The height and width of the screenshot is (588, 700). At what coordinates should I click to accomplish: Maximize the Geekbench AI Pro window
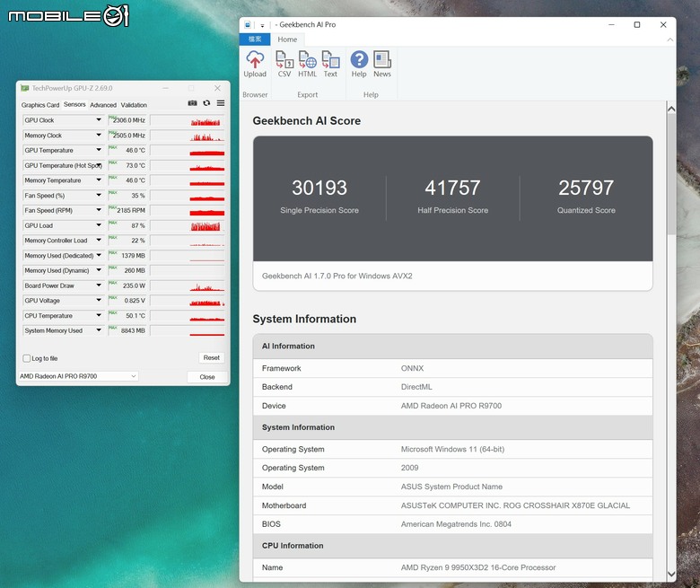click(x=637, y=24)
